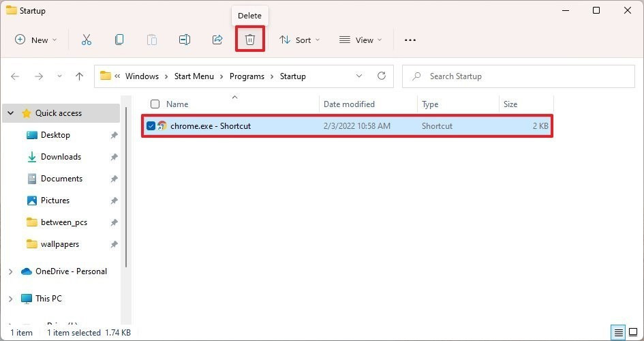Switch to large icons view layout icon

click(x=633, y=332)
